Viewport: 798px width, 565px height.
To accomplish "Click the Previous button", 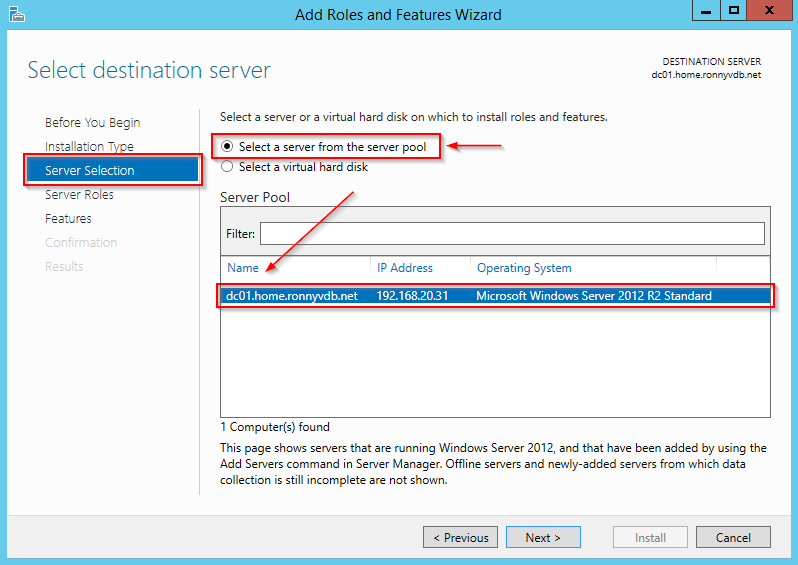I will (460, 537).
